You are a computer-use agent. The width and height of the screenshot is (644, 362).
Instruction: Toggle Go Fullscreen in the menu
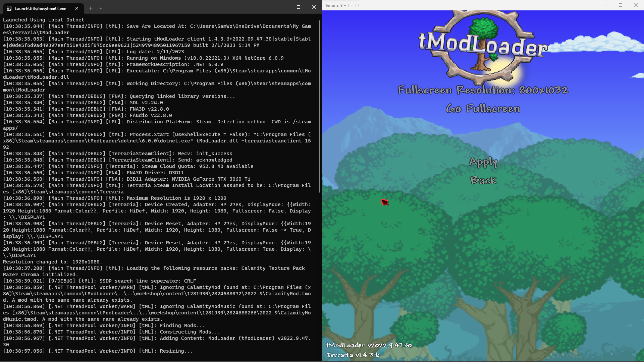pyautogui.click(x=483, y=109)
